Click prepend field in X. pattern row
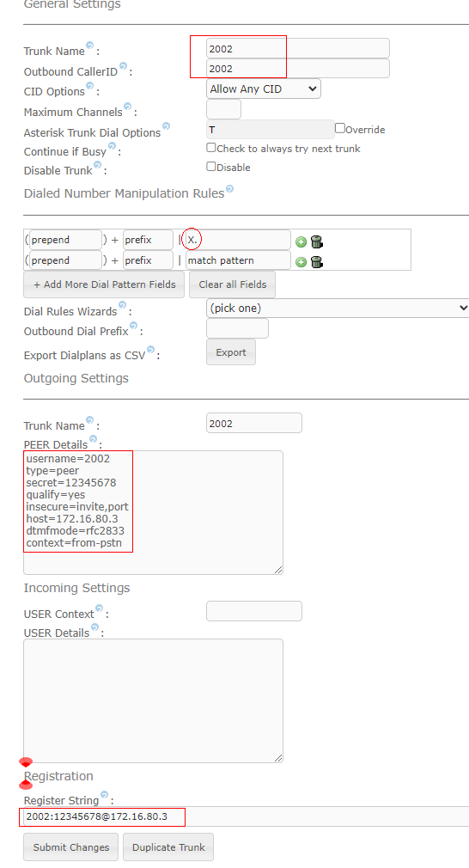 [65, 241]
